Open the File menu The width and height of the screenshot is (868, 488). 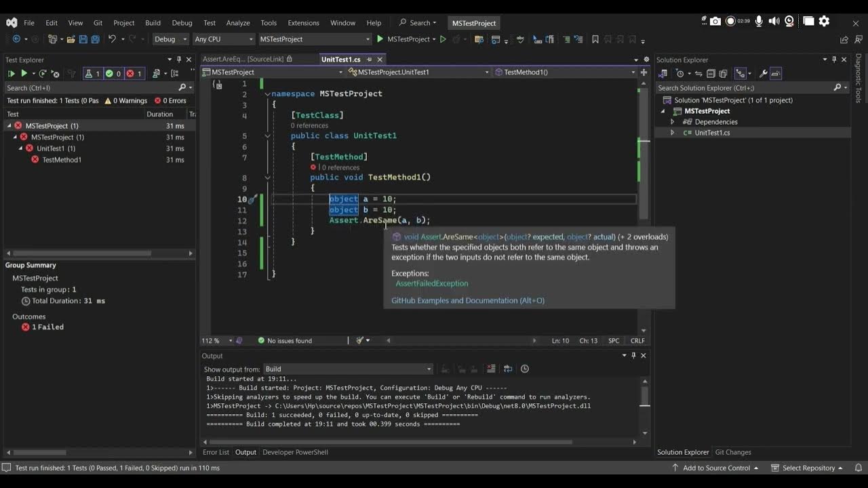click(29, 22)
